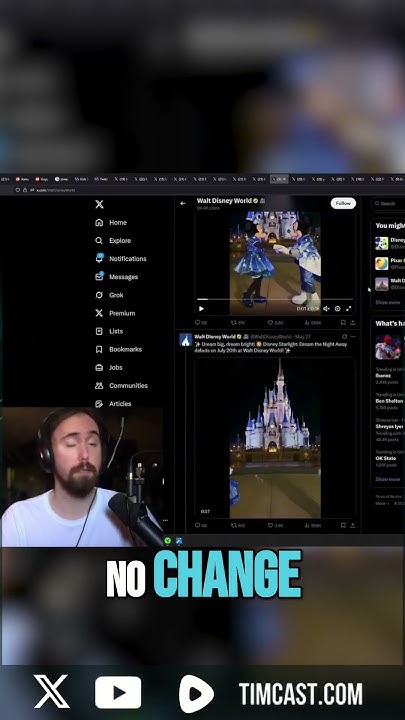405x720 pixels.
Task: Open the Pixar suggested account
Action: [389, 264]
